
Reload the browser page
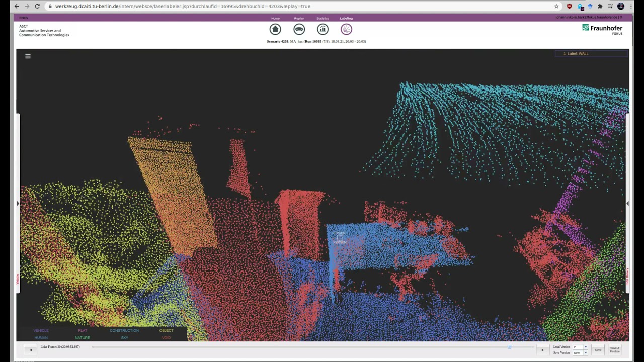click(37, 6)
